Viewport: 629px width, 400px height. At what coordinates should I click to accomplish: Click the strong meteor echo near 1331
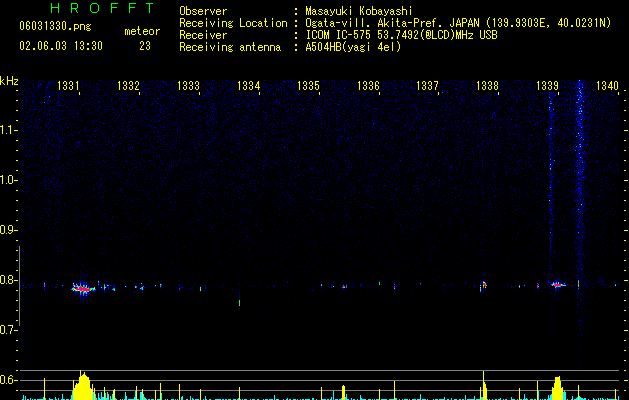pyautogui.click(x=83, y=288)
